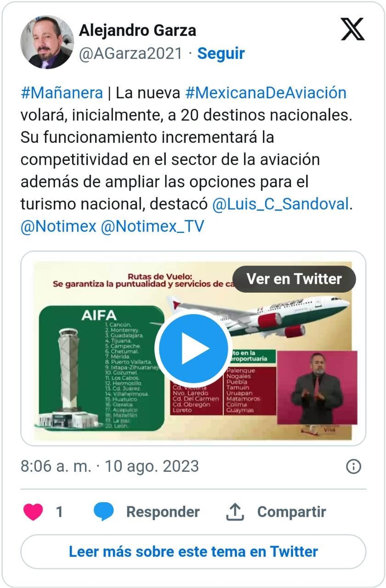Click the Responder reply label
Image resolution: width=386 pixels, height=588 pixels.
point(163,512)
